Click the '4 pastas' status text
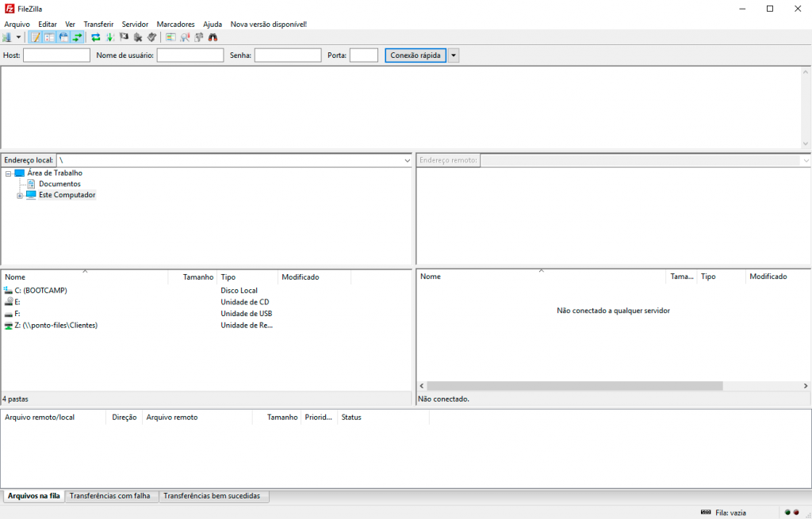Image resolution: width=812 pixels, height=519 pixels. pos(16,399)
